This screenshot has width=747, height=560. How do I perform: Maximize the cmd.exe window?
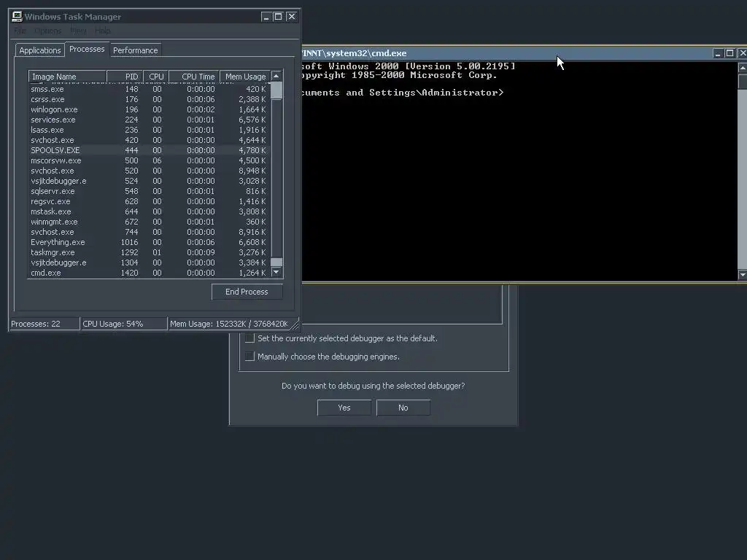[729, 53]
